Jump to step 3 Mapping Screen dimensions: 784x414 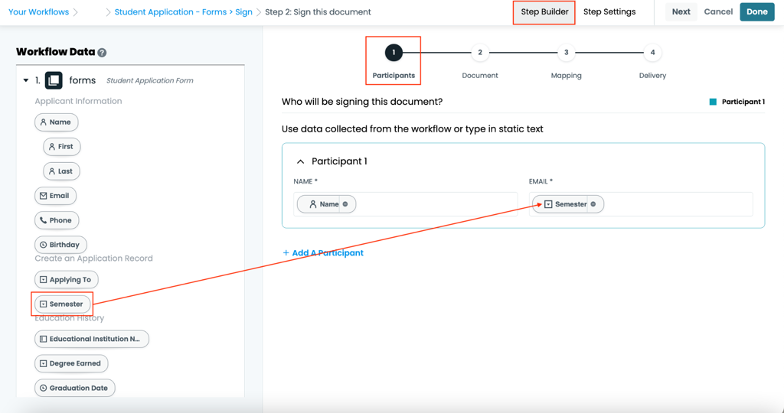(x=566, y=53)
